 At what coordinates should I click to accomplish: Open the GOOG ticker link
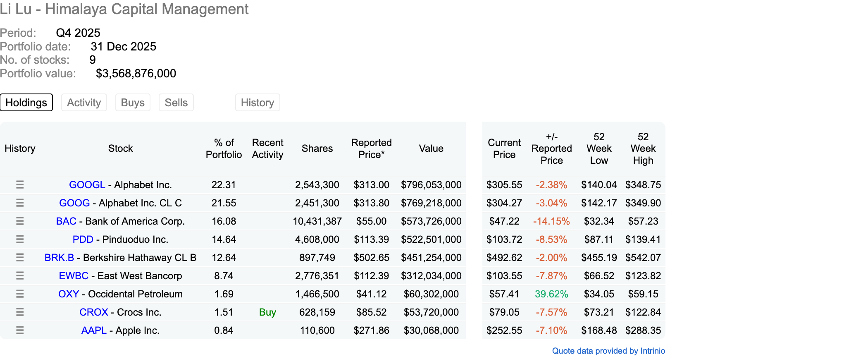pyautogui.click(x=74, y=203)
